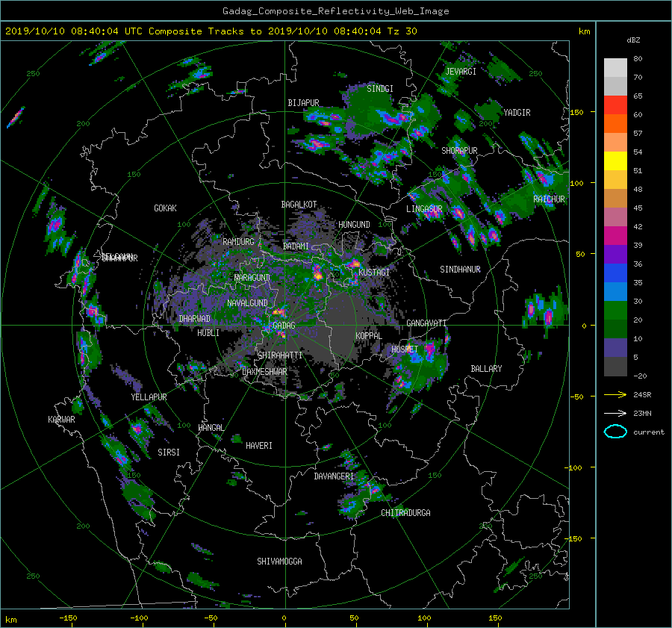Click the RAICHUR city label
The image size is (672, 628).
(x=549, y=199)
